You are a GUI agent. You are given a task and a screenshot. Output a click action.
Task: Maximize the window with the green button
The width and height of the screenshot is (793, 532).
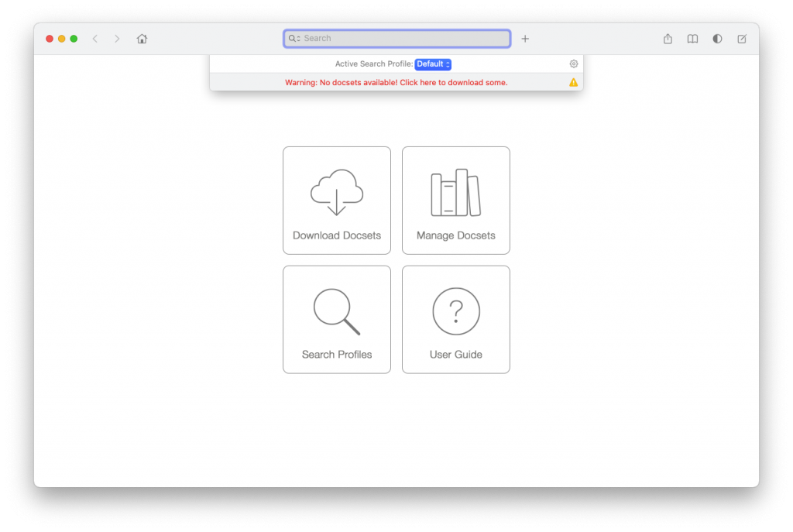74,39
